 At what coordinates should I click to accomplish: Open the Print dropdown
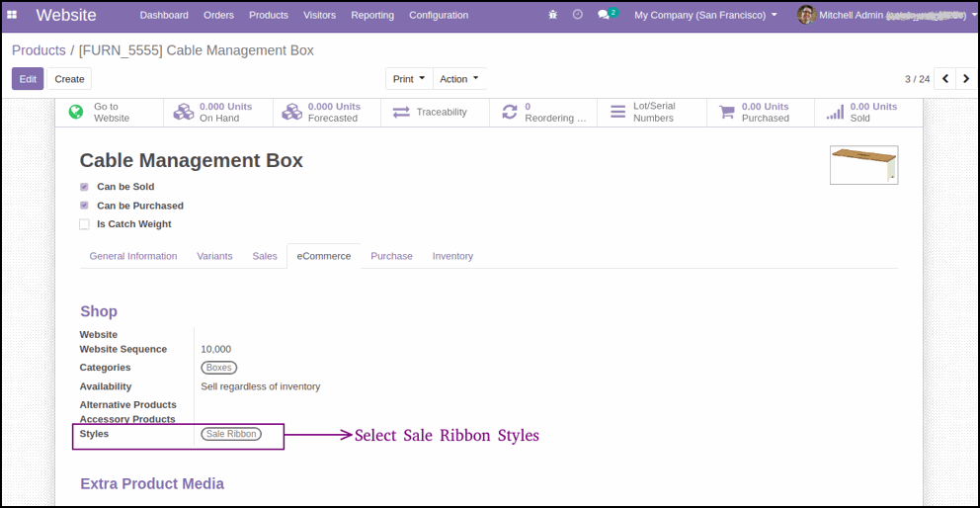pos(409,79)
